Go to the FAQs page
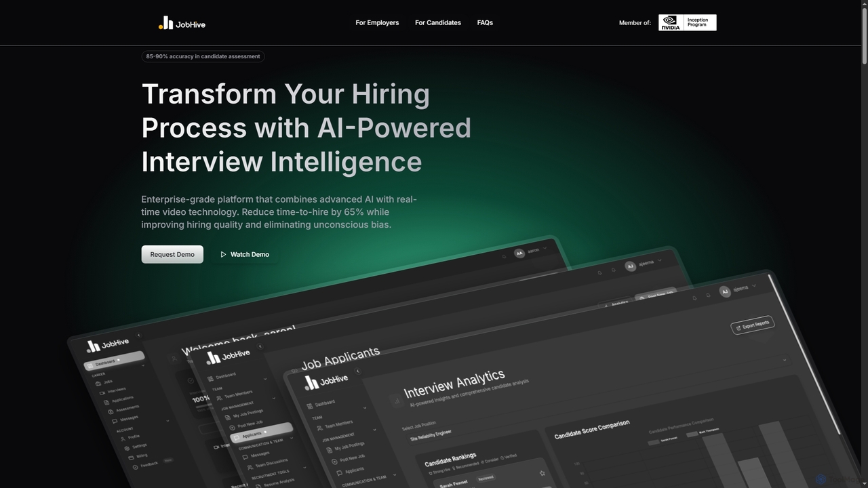The image size is (868, 488). (485, 23)
